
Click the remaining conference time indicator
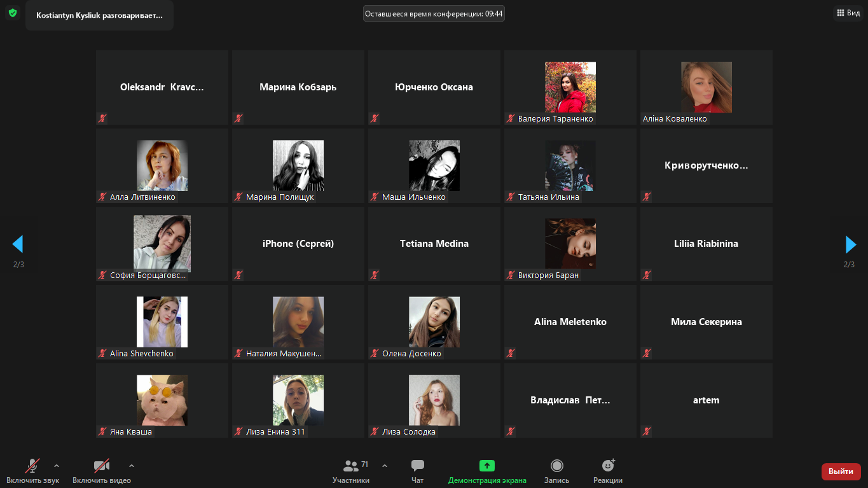pyautogui.click(x=434, y=13)
